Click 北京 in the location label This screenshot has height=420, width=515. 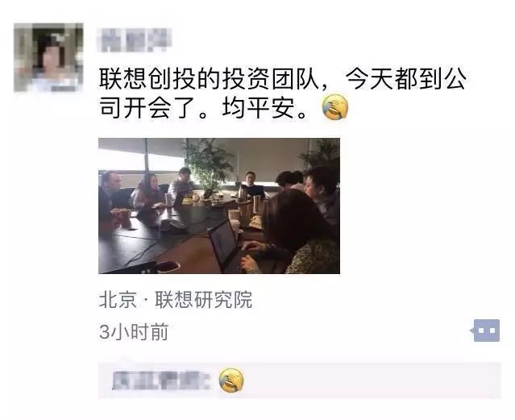point(118,299)
